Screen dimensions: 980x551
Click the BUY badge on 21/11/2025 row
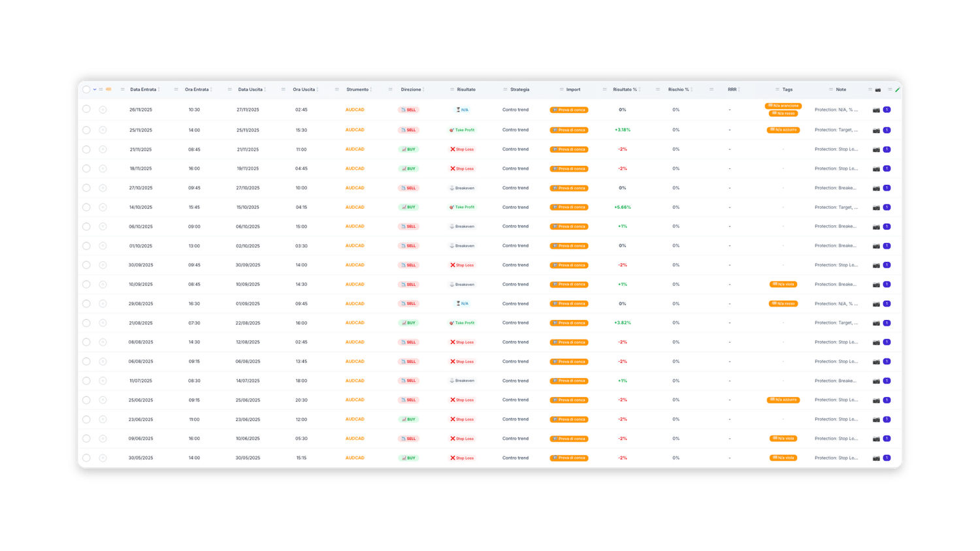408,150
